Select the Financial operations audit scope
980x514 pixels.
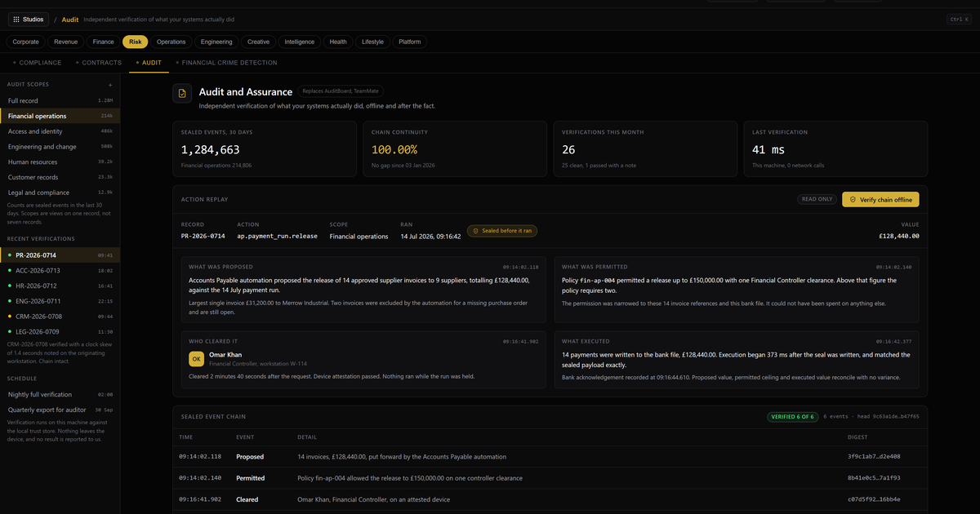[60, 116]
